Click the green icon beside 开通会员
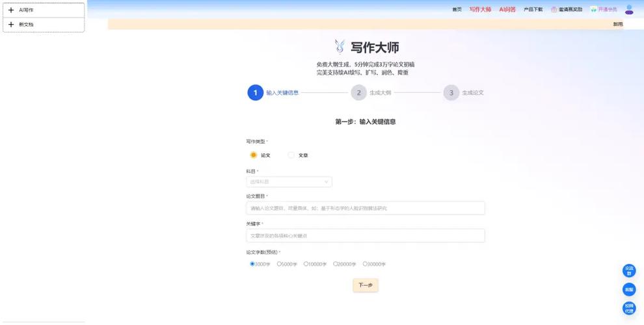Screen dimensions: 644x325 [593, 10]
